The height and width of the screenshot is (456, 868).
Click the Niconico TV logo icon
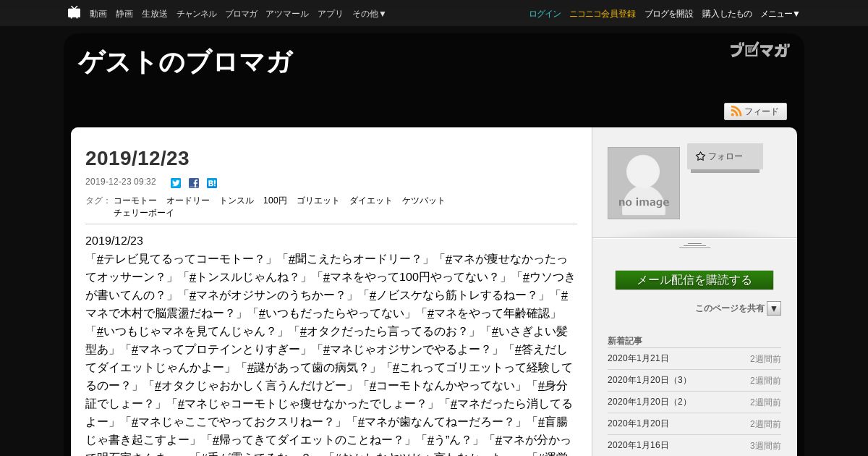(x=74, y=12)
